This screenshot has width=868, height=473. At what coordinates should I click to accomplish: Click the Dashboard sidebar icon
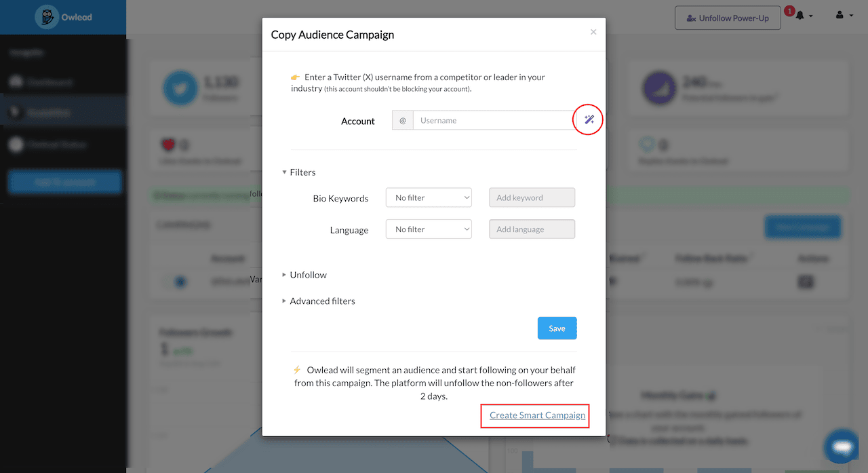pos(16,82)
